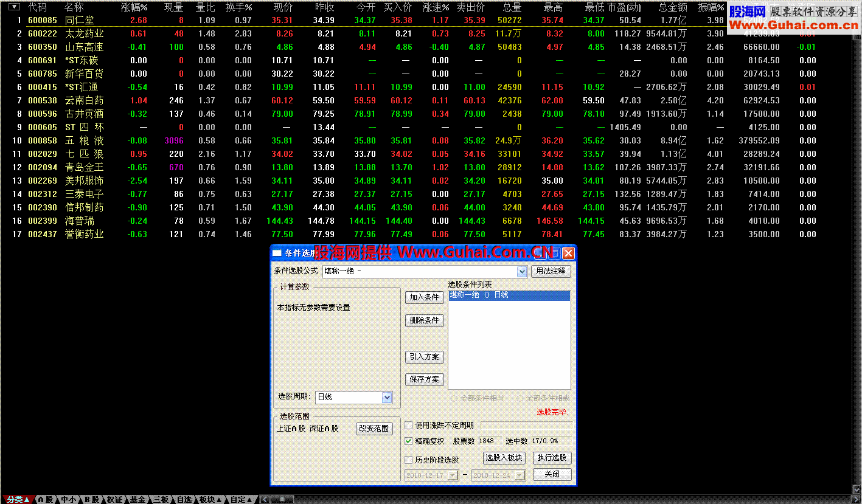Switch to the A股 bottom tab
Image resolution: width=862 pixels, height=504 pixels.
point(45,499)
